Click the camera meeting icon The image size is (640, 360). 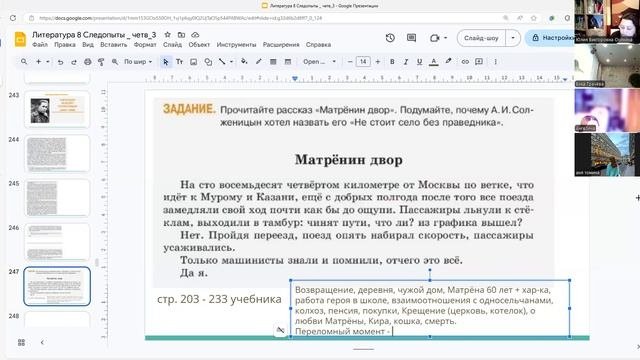tap(434, 38)
